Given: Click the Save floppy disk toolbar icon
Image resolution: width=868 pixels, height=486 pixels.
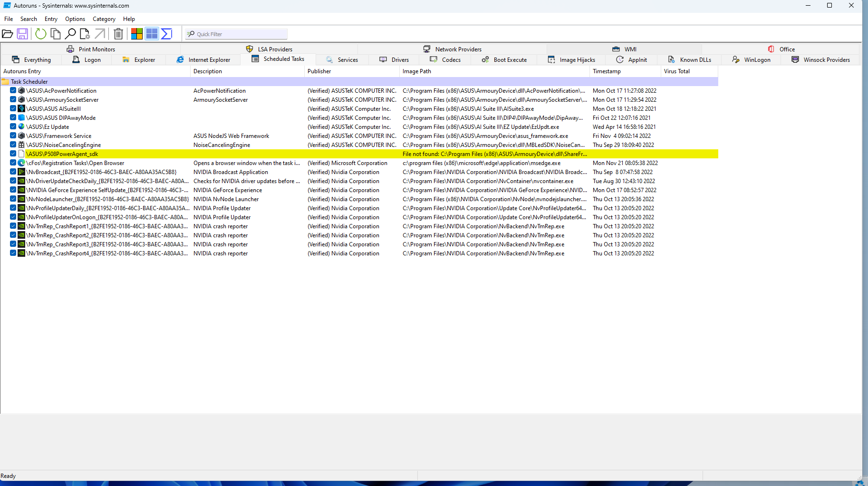Looking at the screenshot, I should point(22,34).
